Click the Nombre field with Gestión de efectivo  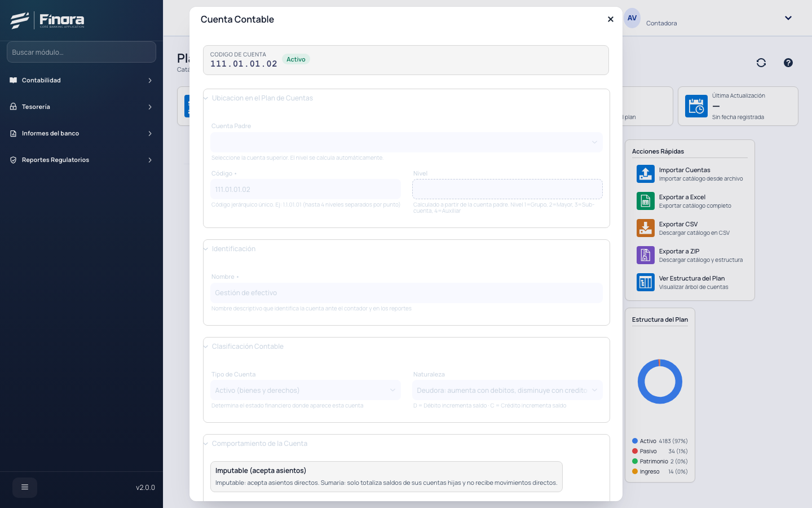point(407,292)
